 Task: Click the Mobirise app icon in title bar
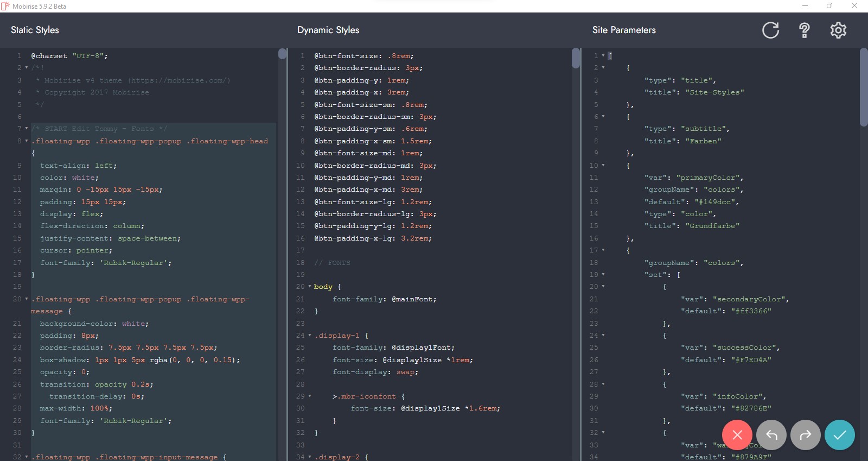(5, 6)
